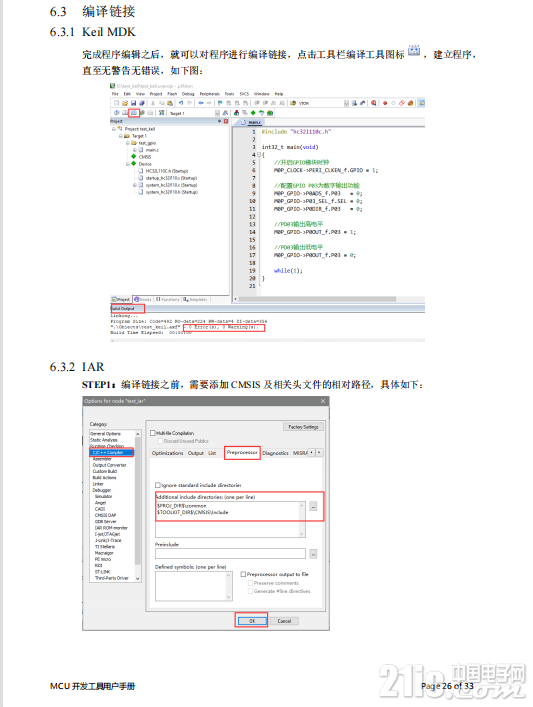Collapse Device tree node
The height and width of the screenshot is (707, 533).
pyautogui.click(x=128, y=164)
